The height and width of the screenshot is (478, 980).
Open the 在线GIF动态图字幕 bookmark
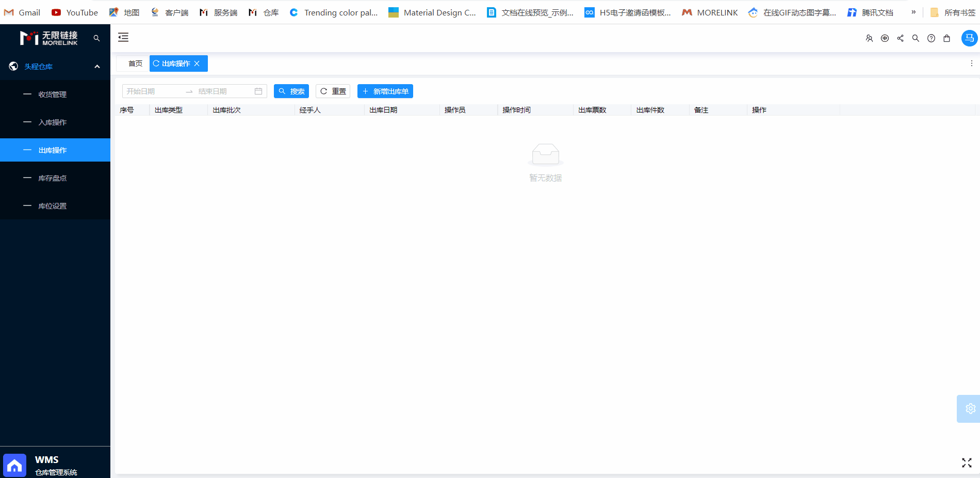[x=792, y=12]
